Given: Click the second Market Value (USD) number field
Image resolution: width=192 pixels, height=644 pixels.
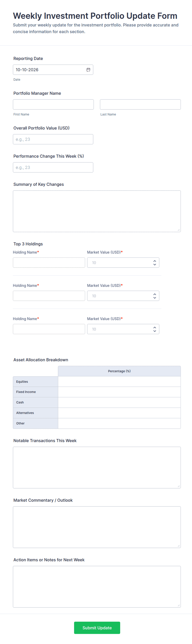Looking at the screenshot, I should (x=123, y=296).
